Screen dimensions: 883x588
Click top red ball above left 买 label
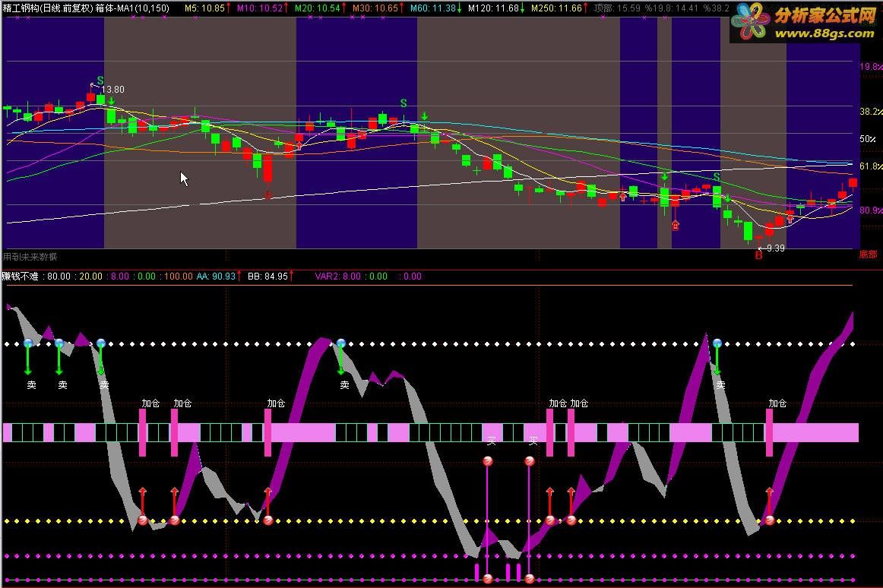tap(488, 461)
